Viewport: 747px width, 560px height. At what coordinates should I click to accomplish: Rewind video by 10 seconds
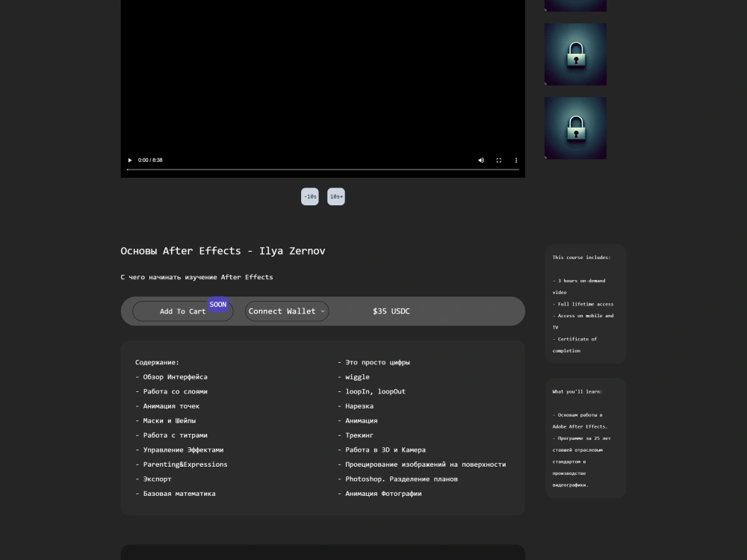point(310,196)
